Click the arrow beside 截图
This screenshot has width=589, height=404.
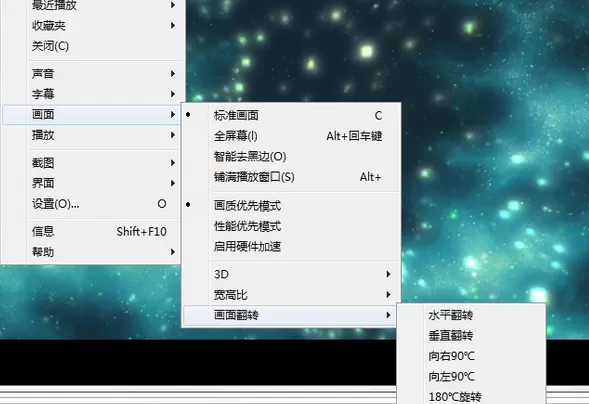173,163
